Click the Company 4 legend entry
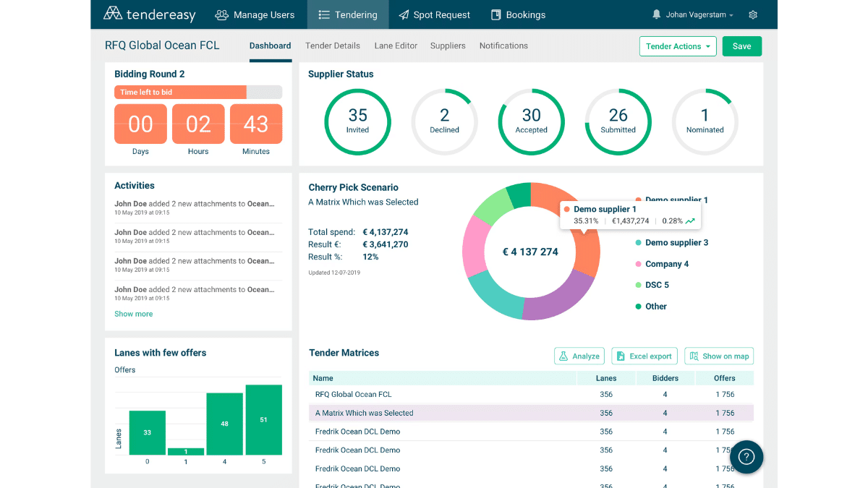The width and height of the screenshot is (868, 488). point(666,264)
